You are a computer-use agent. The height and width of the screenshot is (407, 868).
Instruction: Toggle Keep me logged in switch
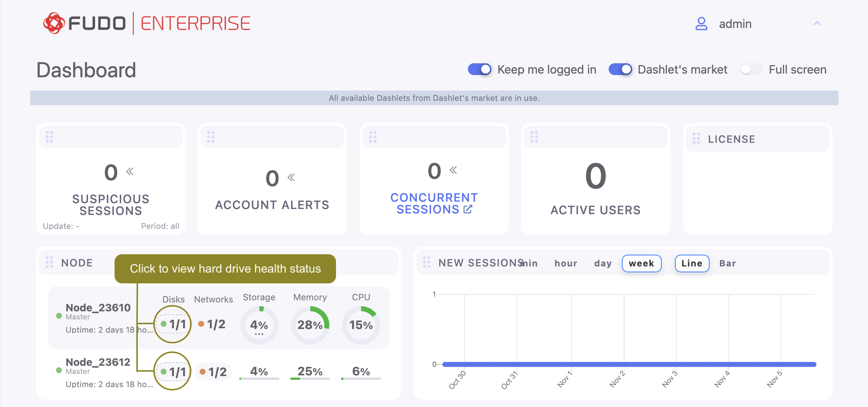click(x=479, y=69)
